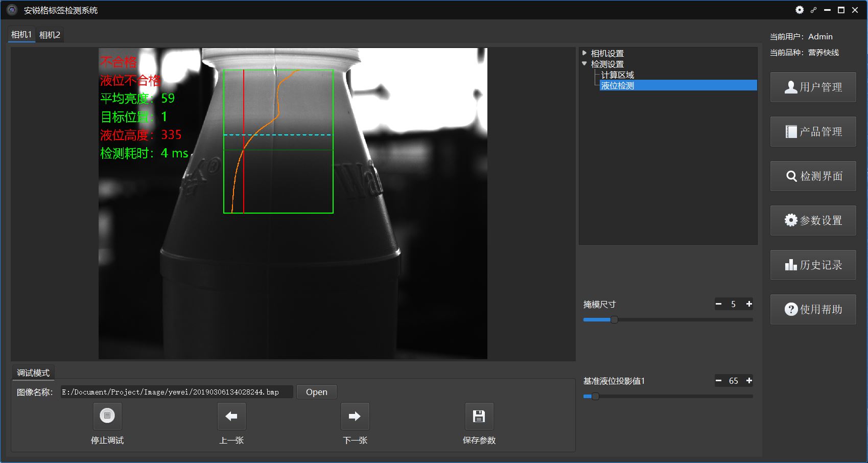Click the stop debugging icon button
This screenshot has width=868, height=463.
click(107, 416)
